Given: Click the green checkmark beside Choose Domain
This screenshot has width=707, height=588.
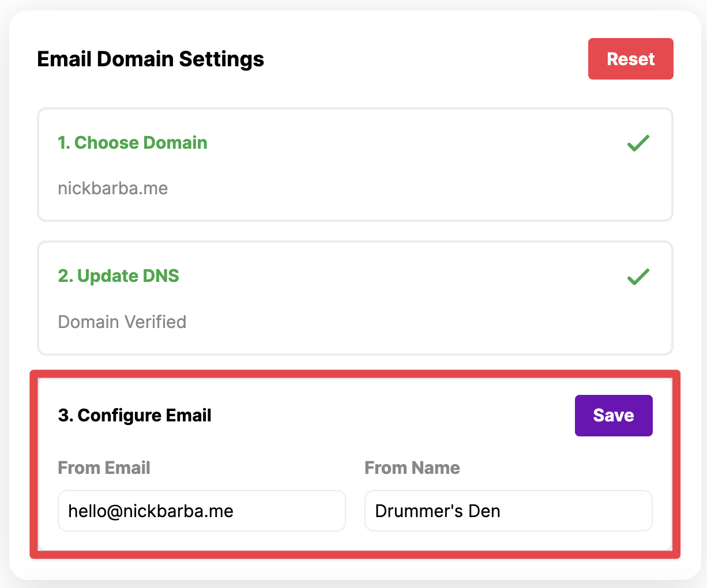Looking at the screenshot, I should click(638, 143).
